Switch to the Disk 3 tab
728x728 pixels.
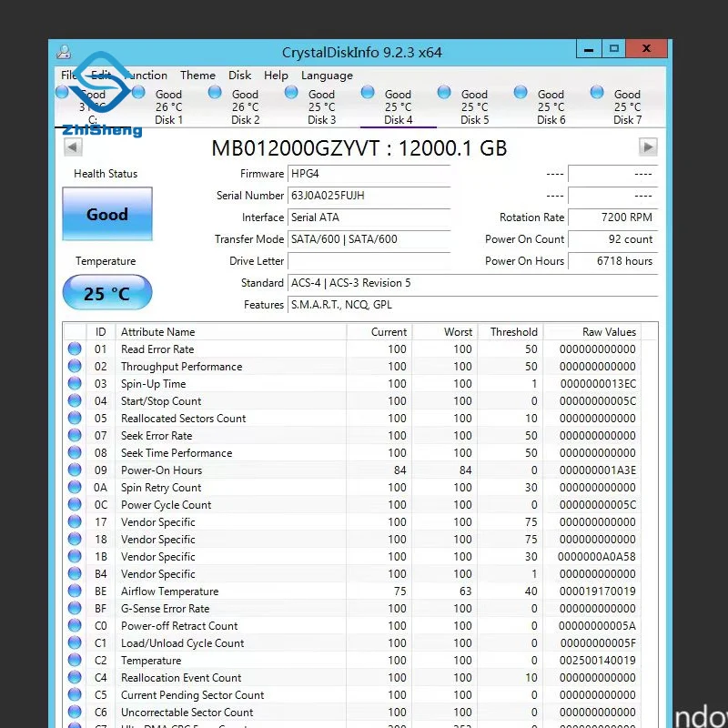[x=322, y=106]
